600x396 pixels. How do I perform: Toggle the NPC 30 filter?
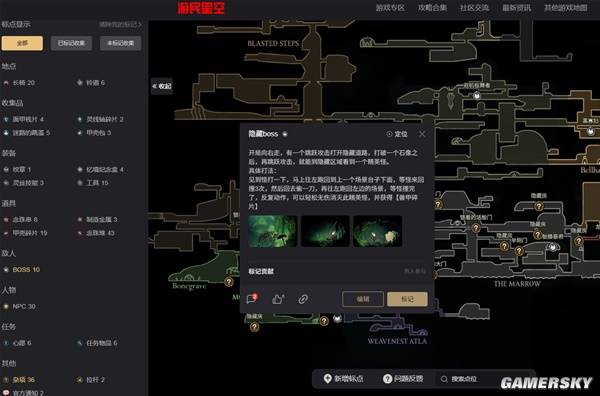20,306
